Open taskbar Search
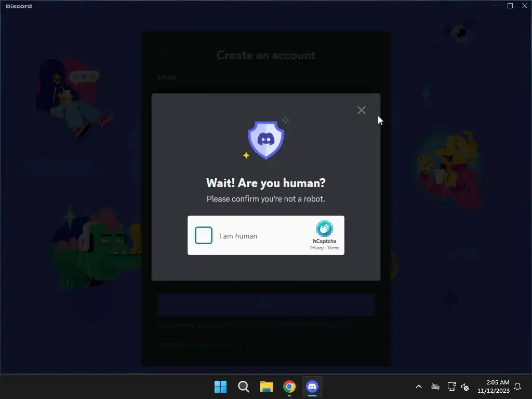The image size is (532, 399). (243, 387)
